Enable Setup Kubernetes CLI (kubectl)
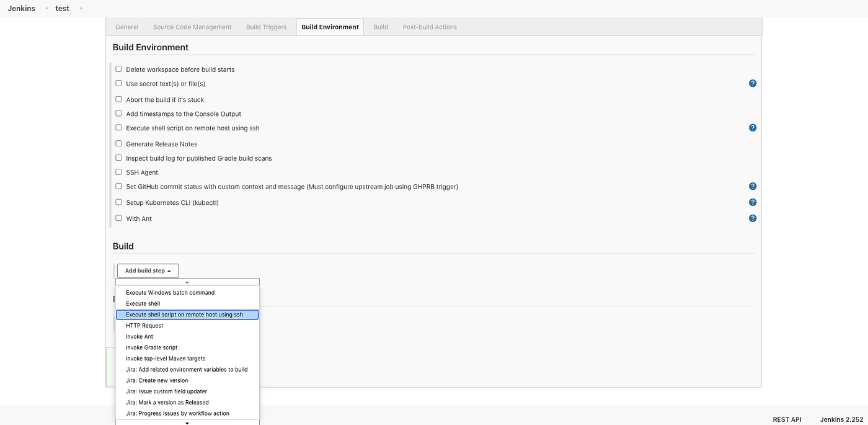The width and height of the screenshot is (868, 425). [118, 202]
